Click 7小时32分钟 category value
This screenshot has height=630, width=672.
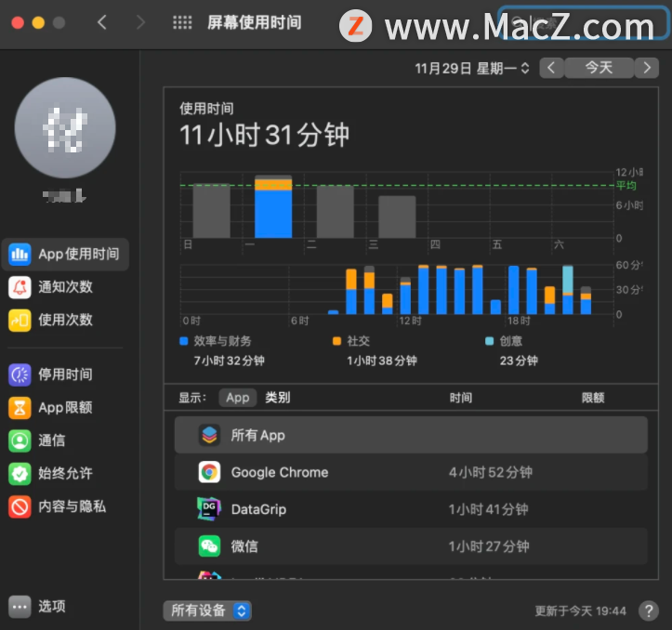(x=229, y=361)
